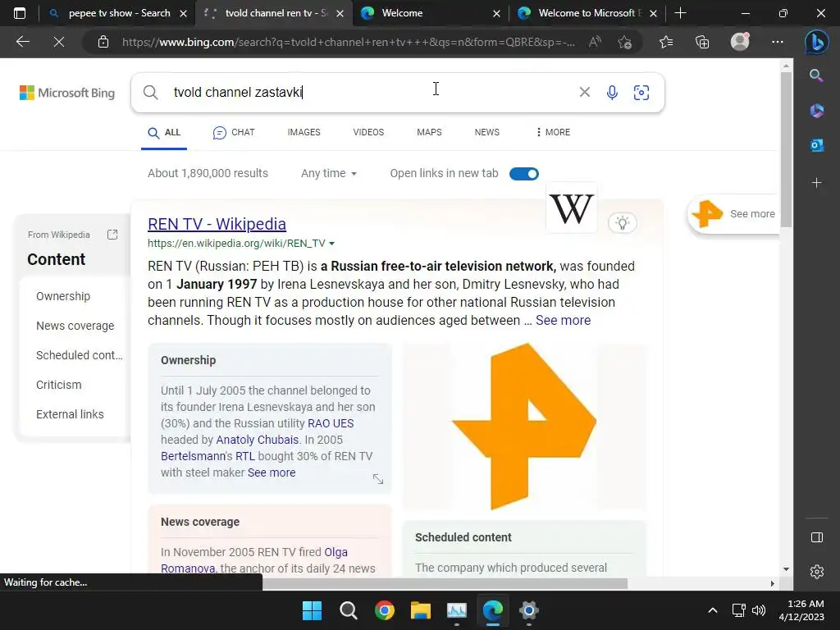
Task: Add a sidebar app with plus icon
Action: point(816,183)
